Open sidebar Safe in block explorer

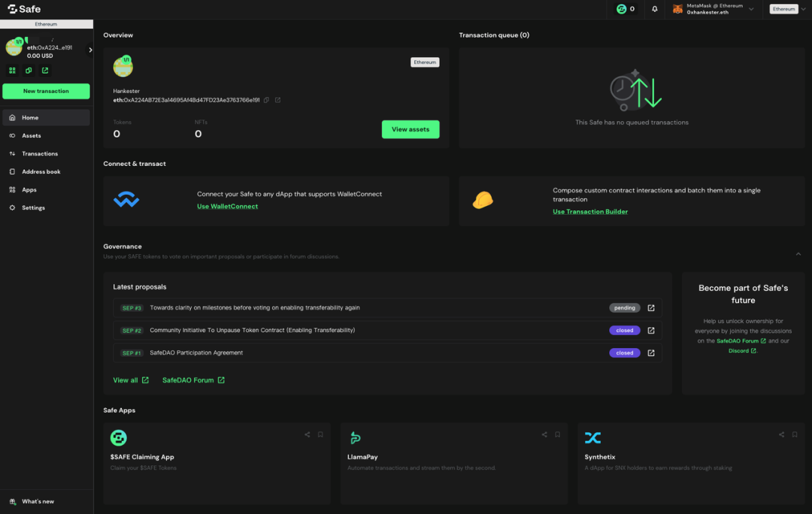pyautogui.click(x=45, y=71)
